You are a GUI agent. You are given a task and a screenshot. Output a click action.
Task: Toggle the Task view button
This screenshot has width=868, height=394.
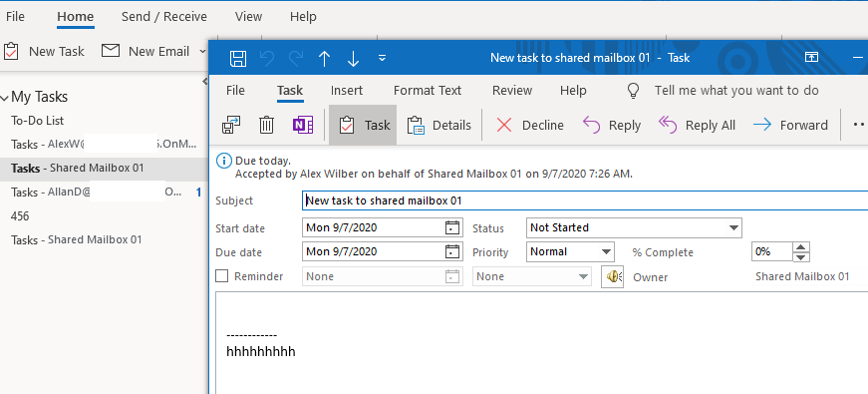tap(363, 126)
